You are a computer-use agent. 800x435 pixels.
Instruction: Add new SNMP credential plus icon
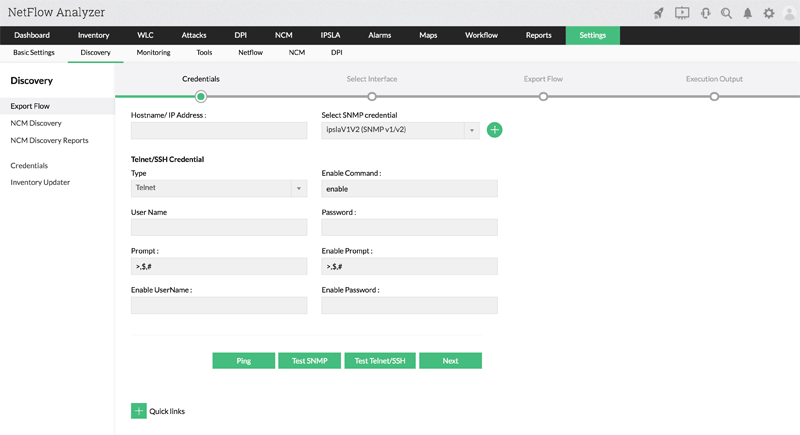pyautogui.click(x=494, y=130)
